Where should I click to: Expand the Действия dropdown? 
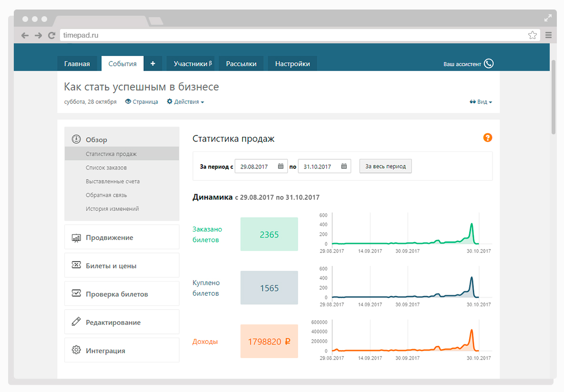(186, 102)
